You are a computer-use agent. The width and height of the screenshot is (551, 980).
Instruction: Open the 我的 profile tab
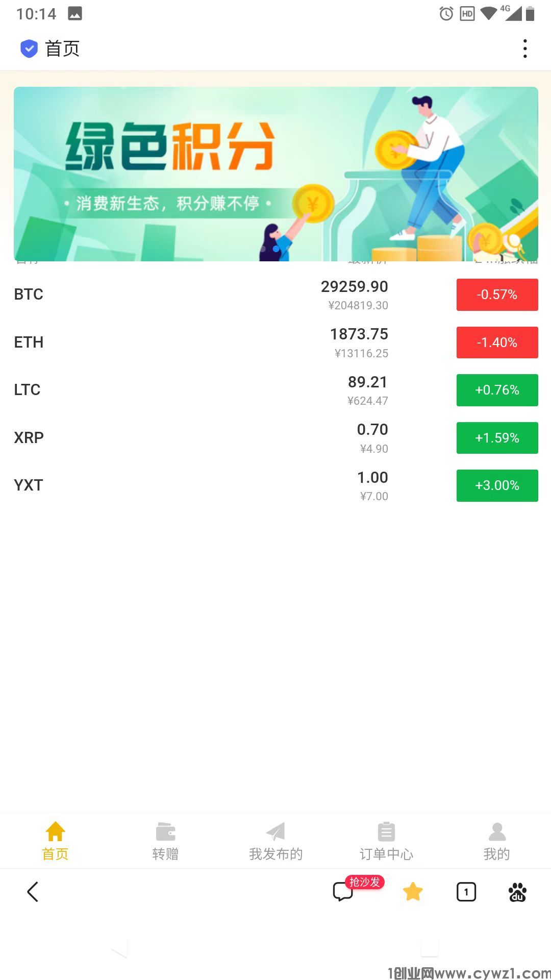click(496, 841)
